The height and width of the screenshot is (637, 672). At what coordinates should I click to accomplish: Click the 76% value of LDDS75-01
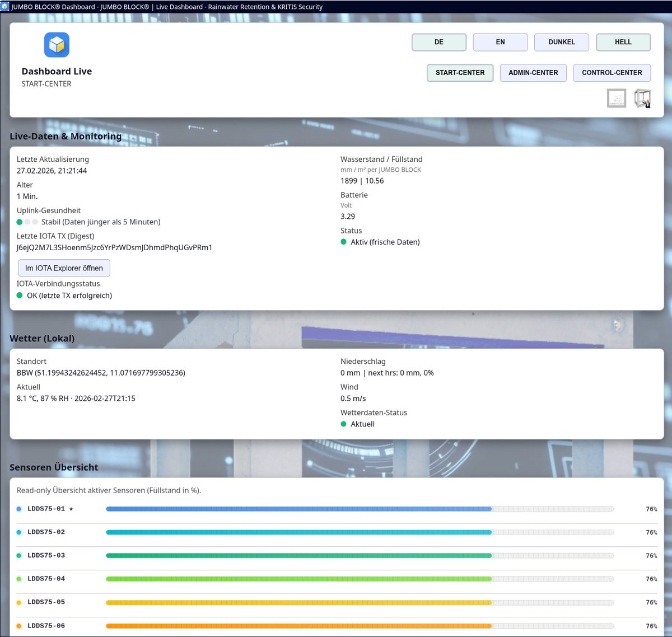[x=651, y=509]
